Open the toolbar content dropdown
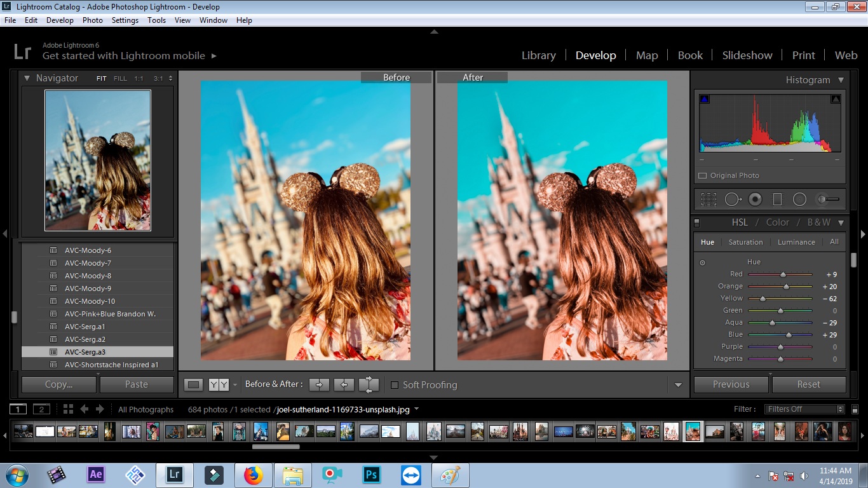 [x=678, y=385]
